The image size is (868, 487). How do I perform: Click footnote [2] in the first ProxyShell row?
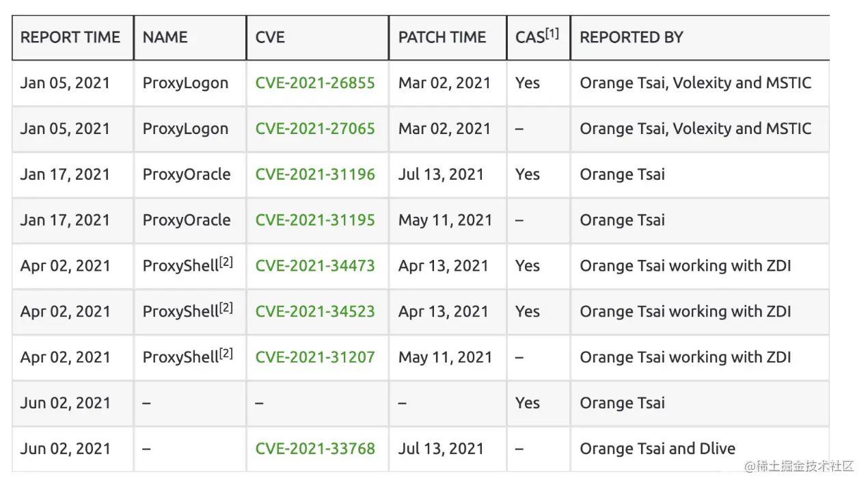226,262
